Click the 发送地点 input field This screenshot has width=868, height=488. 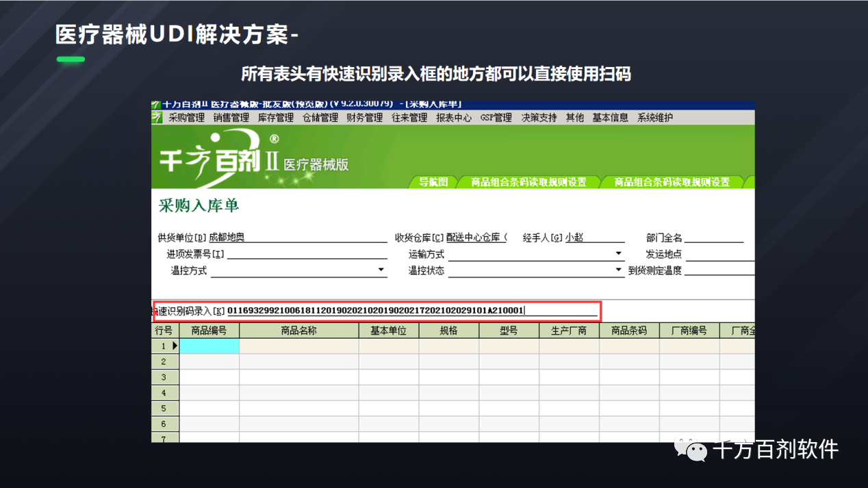click(719, 254)
